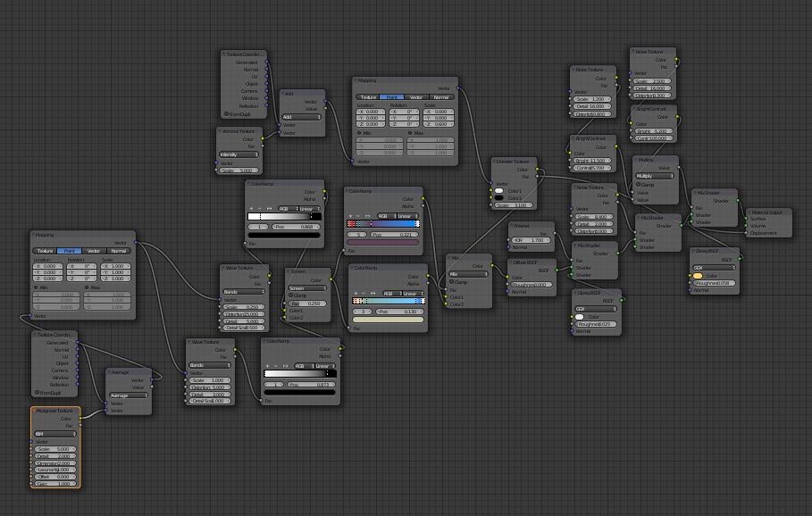This screenshot has width=812, height=516.
Task: Remove a stop in ColorRamp with Pos 0.321
Action: [359, 216]
